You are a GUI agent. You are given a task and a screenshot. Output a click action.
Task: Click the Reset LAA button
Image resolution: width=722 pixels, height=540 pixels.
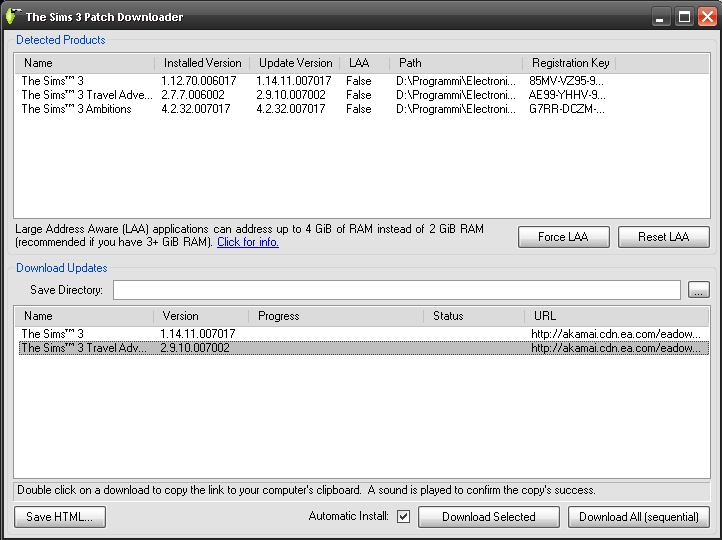point(664,237)
